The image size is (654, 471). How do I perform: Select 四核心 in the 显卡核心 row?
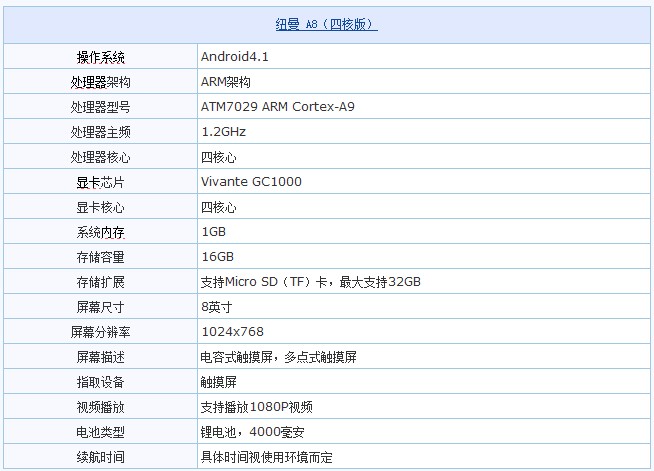pyautogui.click(x=219, y=207)
